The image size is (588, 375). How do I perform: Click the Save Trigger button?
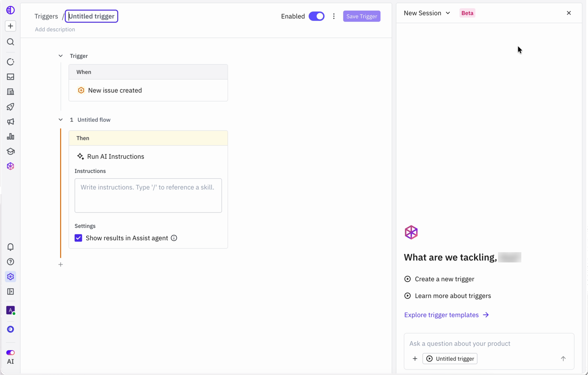coord(362,16)
